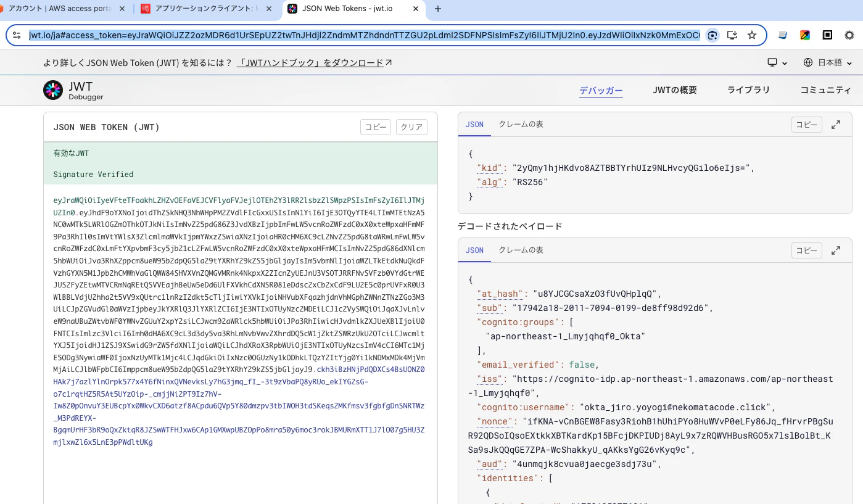Open the site information icon in address bar
863x504 pixels.
[17, 35]
